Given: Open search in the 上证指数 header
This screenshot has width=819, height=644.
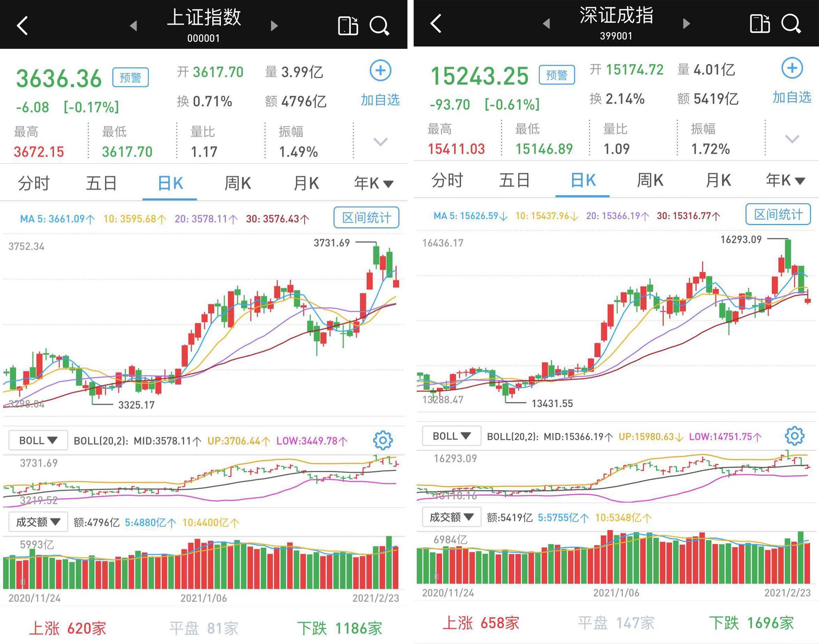Looking at the screenshot, I should coord(379,26).
